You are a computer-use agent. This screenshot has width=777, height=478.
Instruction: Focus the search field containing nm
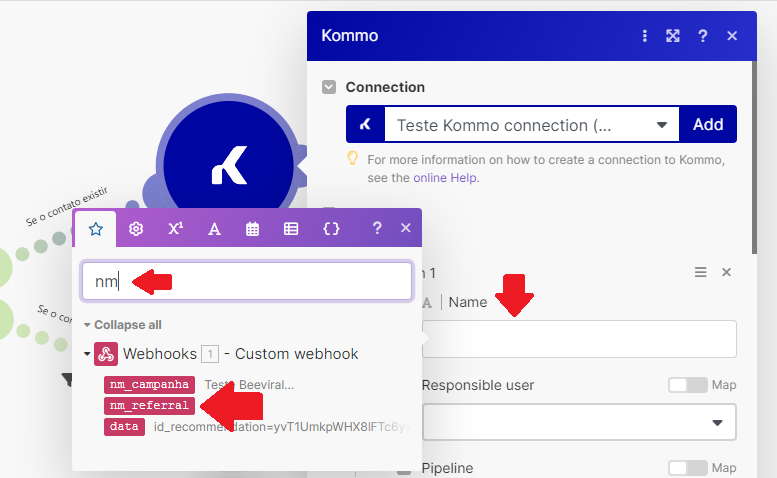(247, 281)
